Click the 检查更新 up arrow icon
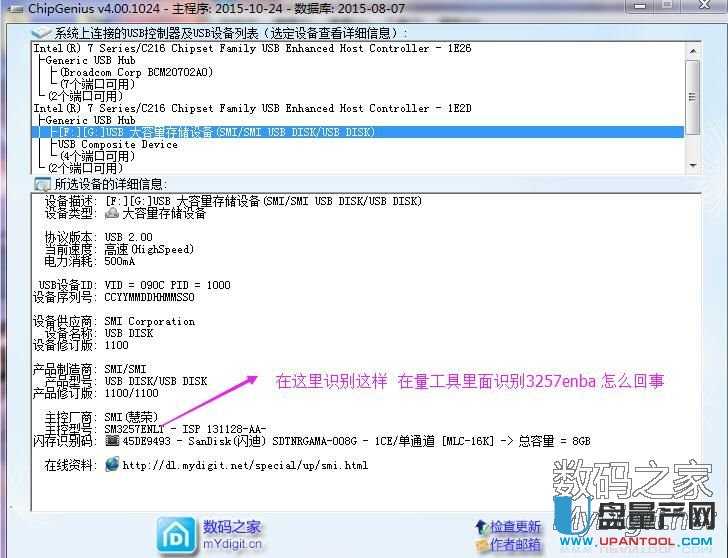The width and height of the screenshot is (728, 558). [481, 527]
